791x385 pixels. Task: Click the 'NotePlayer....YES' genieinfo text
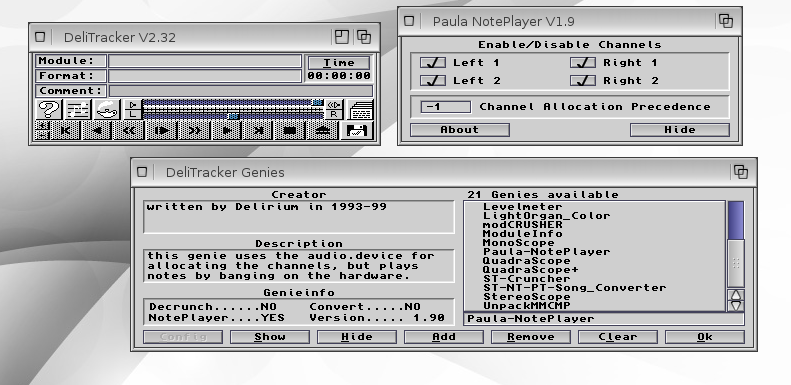point(217,318)
